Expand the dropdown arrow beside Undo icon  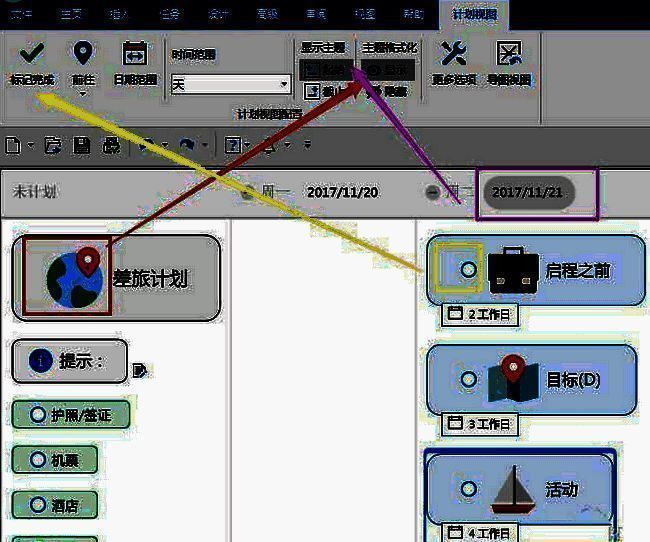(165, 145)
